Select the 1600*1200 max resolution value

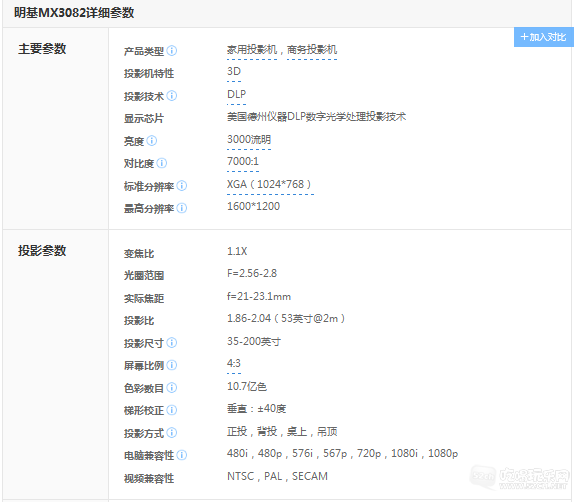(253, 206)
